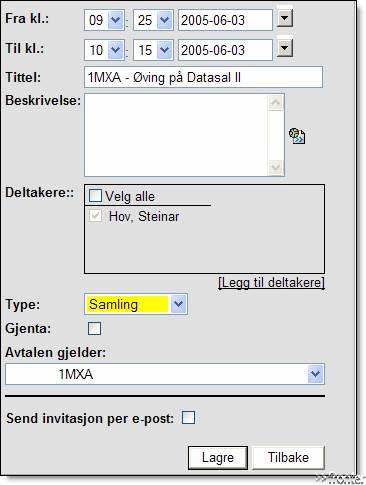Screen dimensions: 366x485
Task: Toggle the Hov, Steinar participant checkbox
Action: pos(95,216)
